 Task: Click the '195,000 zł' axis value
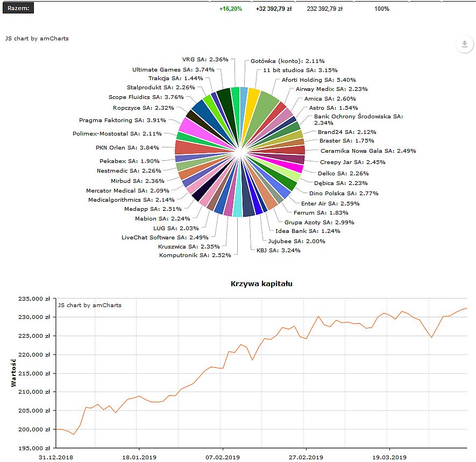click(x=34, y=449)
